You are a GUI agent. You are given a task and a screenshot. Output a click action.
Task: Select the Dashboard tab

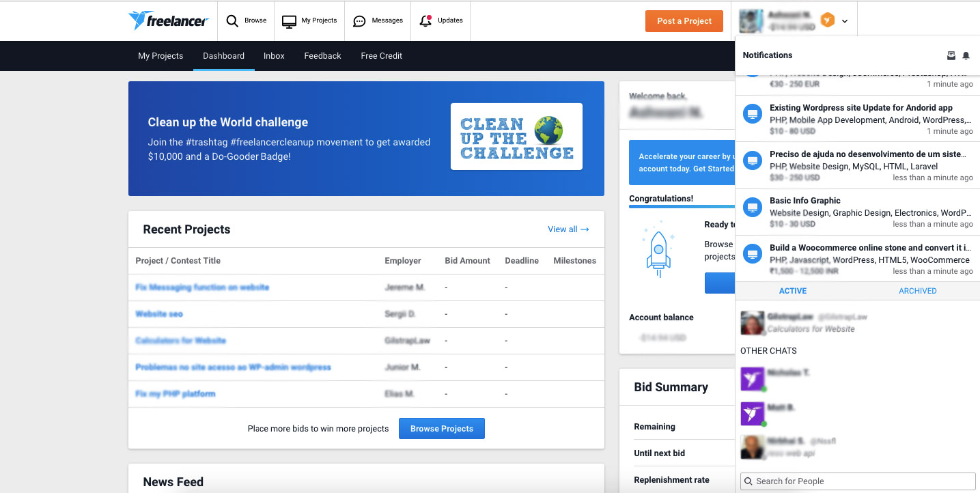[x=223, y=56]
